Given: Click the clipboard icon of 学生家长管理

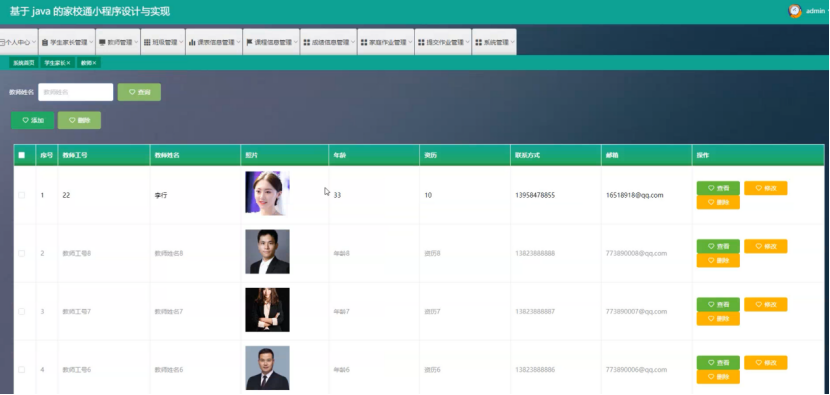Looking at the screenshot, I should click(x=46, y=42).
